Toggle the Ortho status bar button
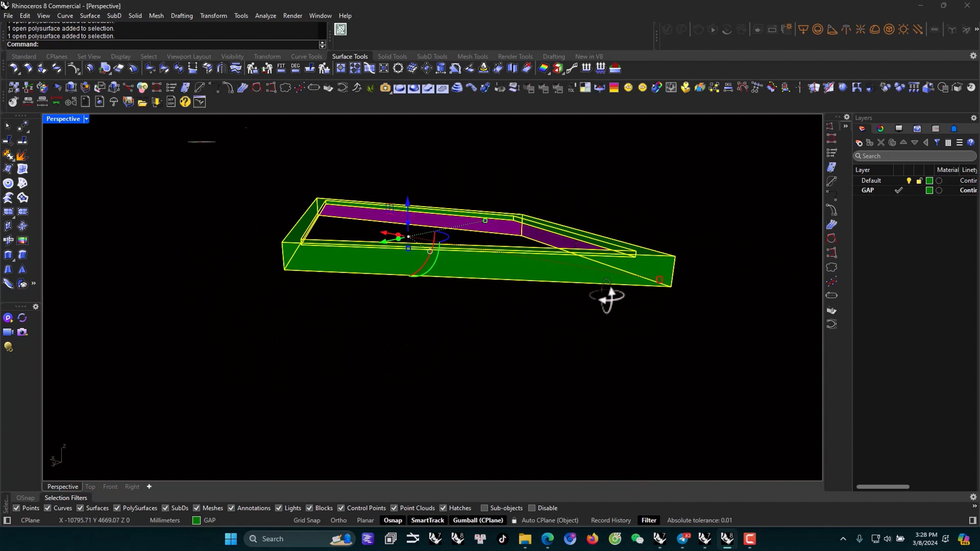This screenshot has height=551, width=980. coord(338,520)
